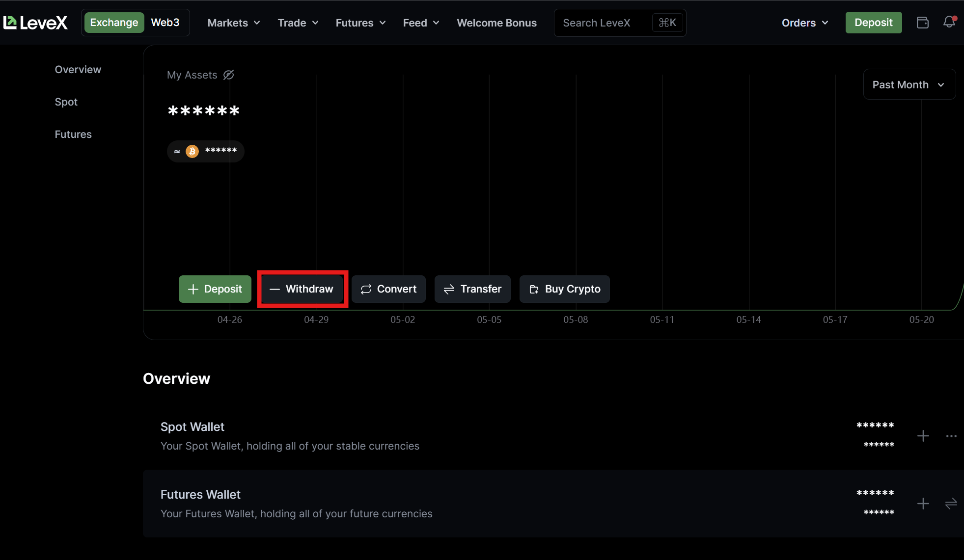Expand the Markets menu
The image size is (964, 560).
coord(234,23)
